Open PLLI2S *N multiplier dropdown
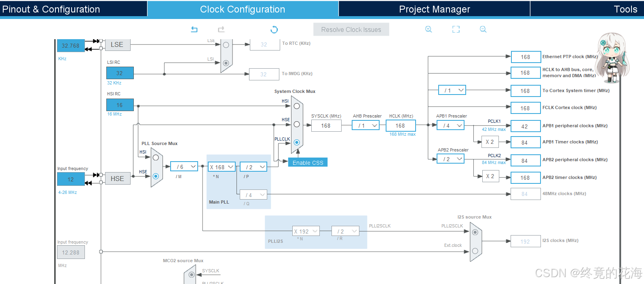Screen dimensions: 644x284 click(x=306, y=231)
